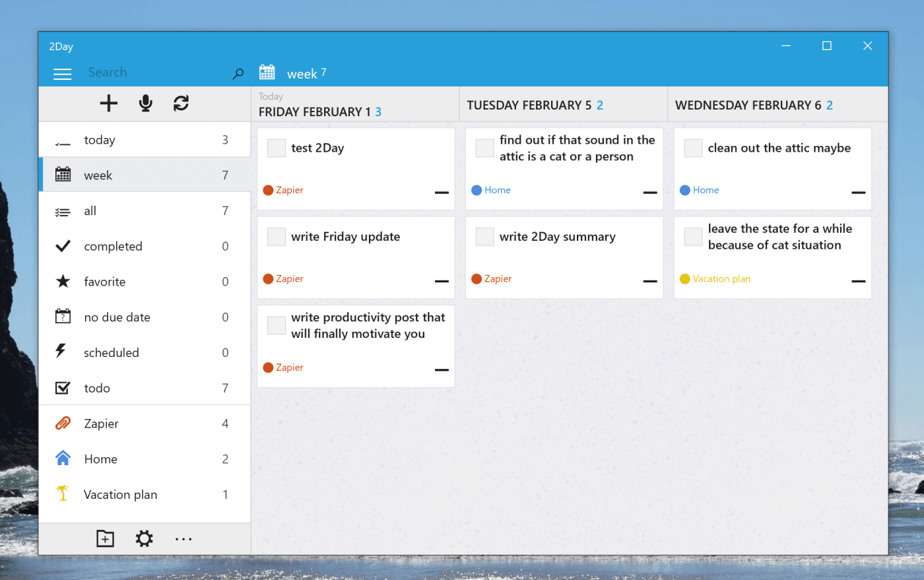This screenshot has height=580, width=924.
Task: Open settings via the gear icon
Action: click(144, 538)
